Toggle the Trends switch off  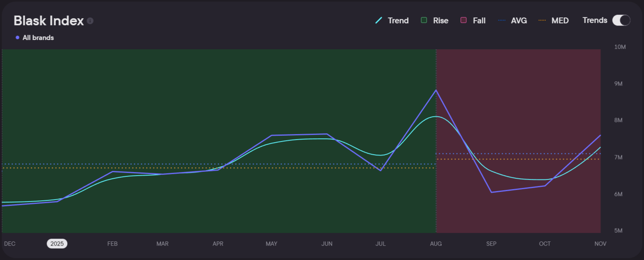tap(621, 21)
